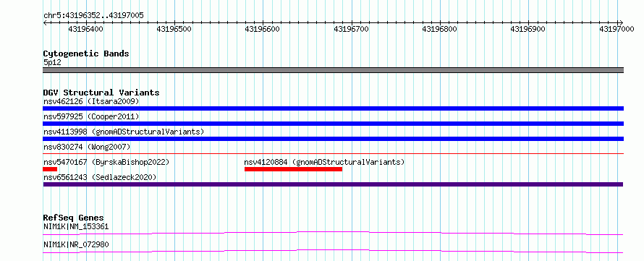Open variant nsv5470167 (ByrskaBishop2022) label
This screenshot has height=261, width=644.
tap(106, 162)
